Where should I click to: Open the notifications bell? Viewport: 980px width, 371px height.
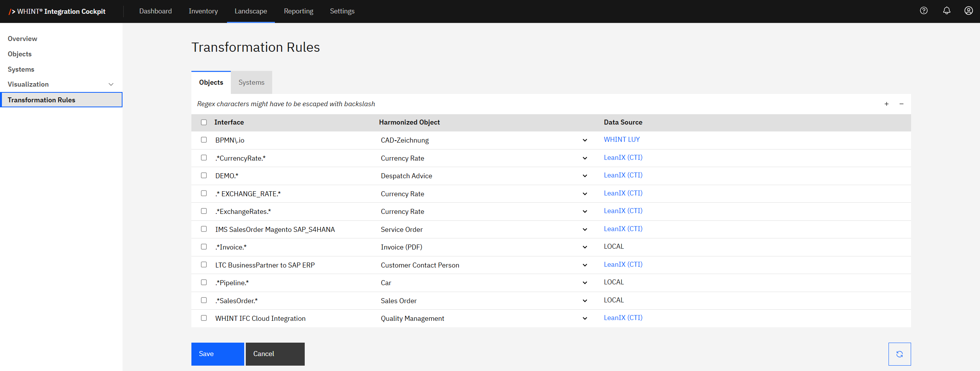[946, 11]
